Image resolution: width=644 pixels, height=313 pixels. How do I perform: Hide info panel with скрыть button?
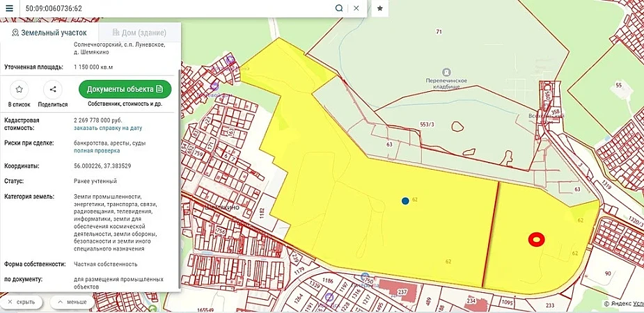click(22, 303)
